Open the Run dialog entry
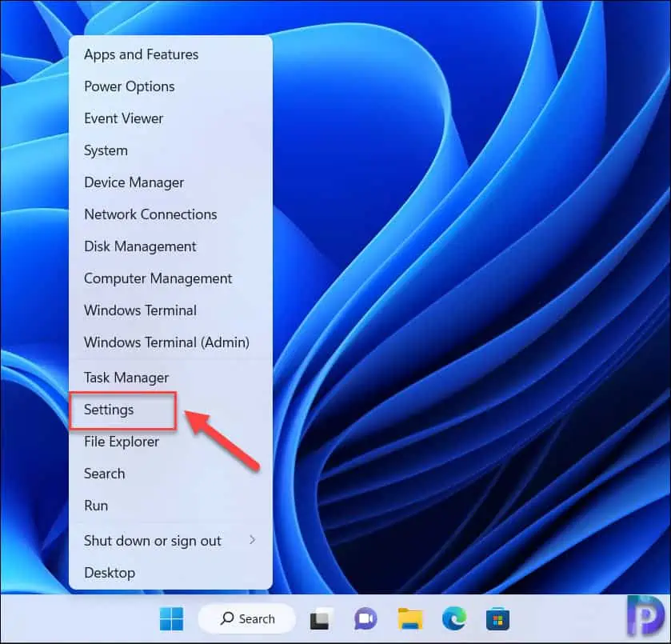The height and width of the screenshot is (644, 671). point(170,506)
